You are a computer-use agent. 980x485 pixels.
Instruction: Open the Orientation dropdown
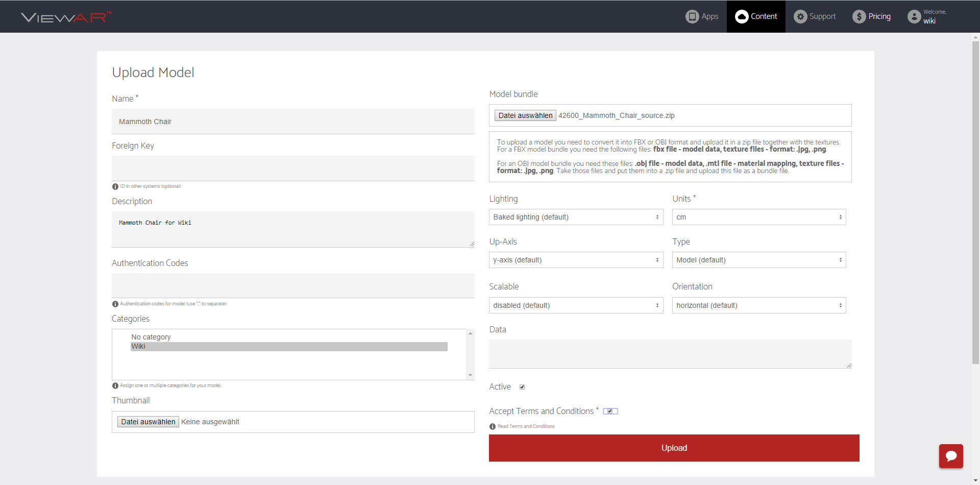[758, 305]
